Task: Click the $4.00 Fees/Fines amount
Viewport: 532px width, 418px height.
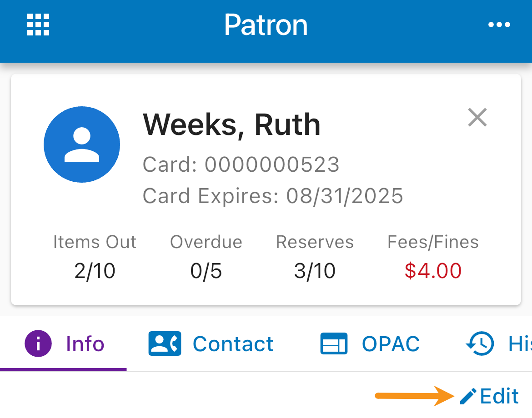Action: [x=432, y=270]
